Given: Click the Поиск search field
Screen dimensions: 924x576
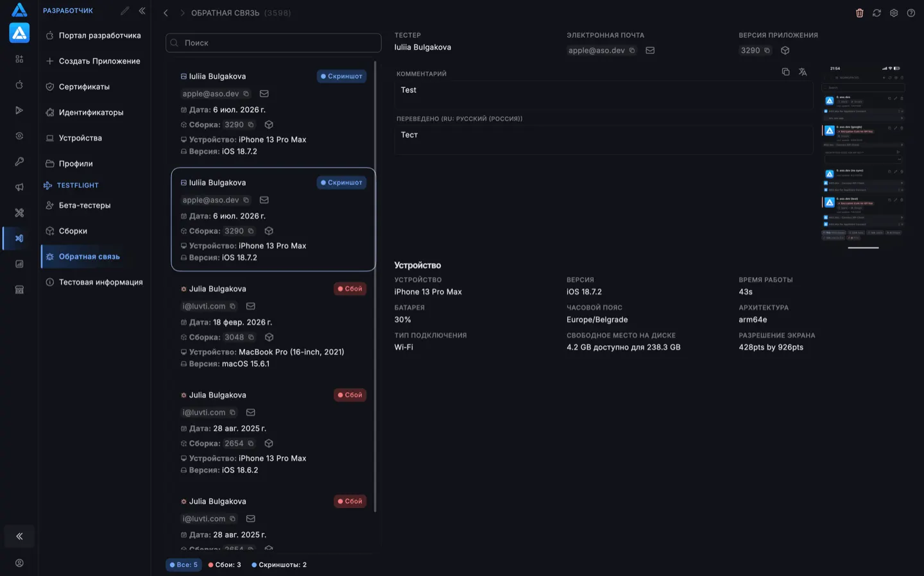Looking at the screenshot, I should point(273,43).
